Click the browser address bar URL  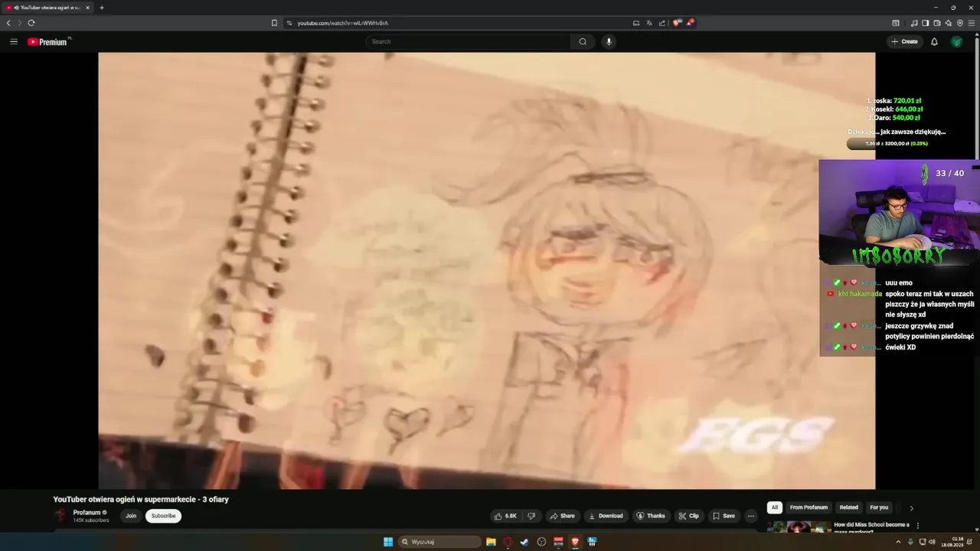click(x=343, y=23)
